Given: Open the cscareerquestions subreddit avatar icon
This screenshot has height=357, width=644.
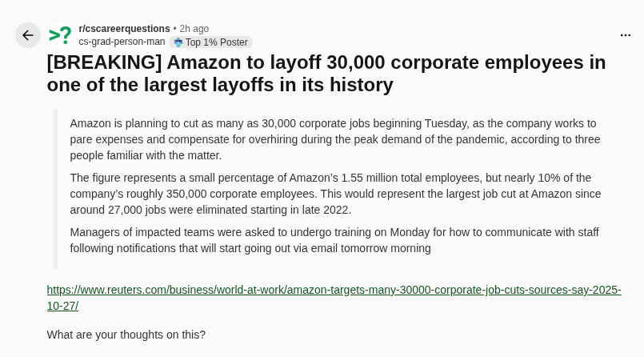Looking at the screenshot, I should click(x=60, y=35).
